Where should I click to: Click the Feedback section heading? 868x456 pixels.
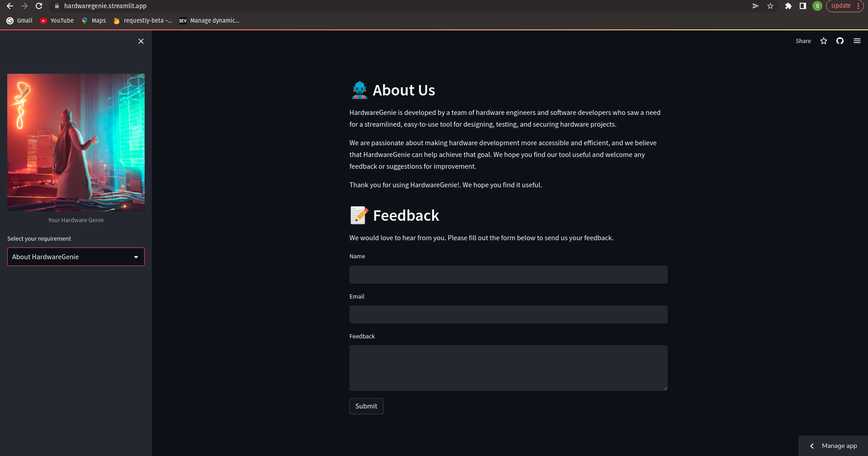pyautogui.click(x=406, y=215)
